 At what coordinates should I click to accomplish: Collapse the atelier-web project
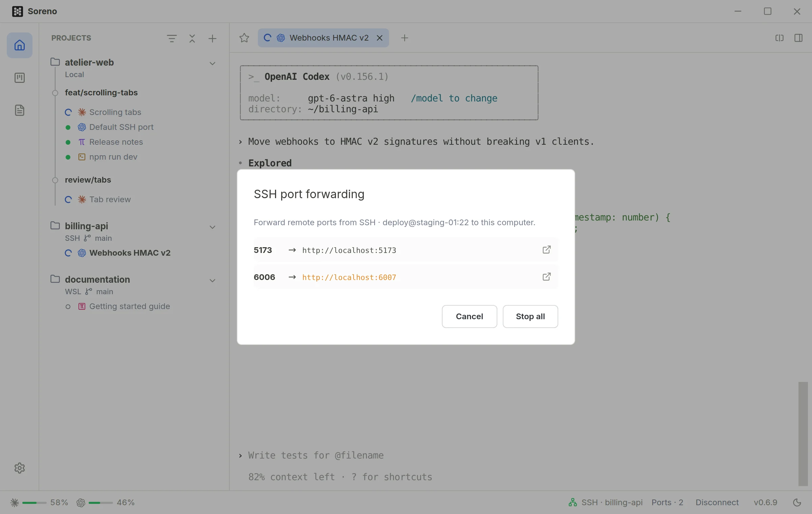212,63
